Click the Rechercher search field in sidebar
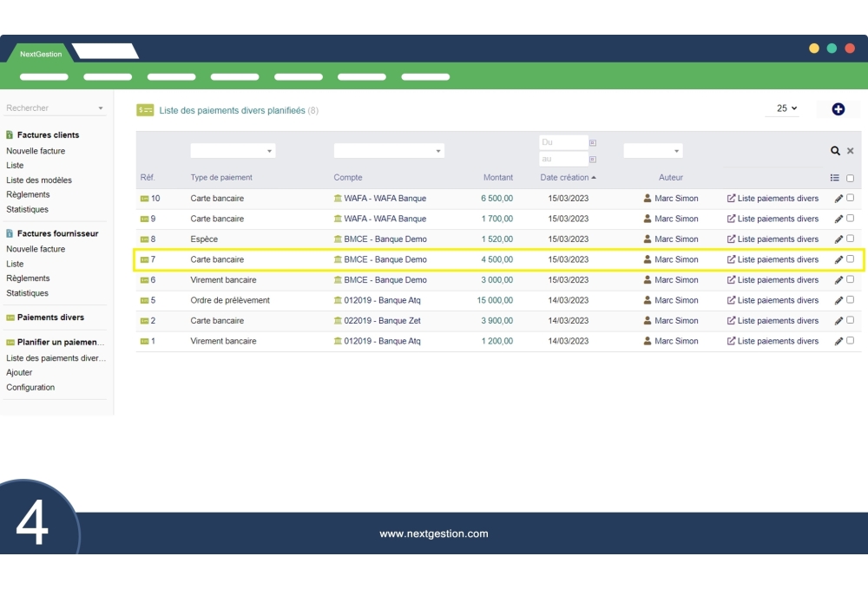Viewport: 868px width, 589px height. pos(54,108)
